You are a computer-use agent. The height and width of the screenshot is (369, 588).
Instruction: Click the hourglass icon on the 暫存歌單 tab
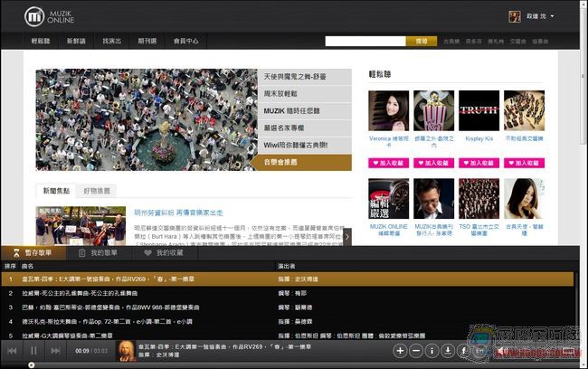pos(16,252)
